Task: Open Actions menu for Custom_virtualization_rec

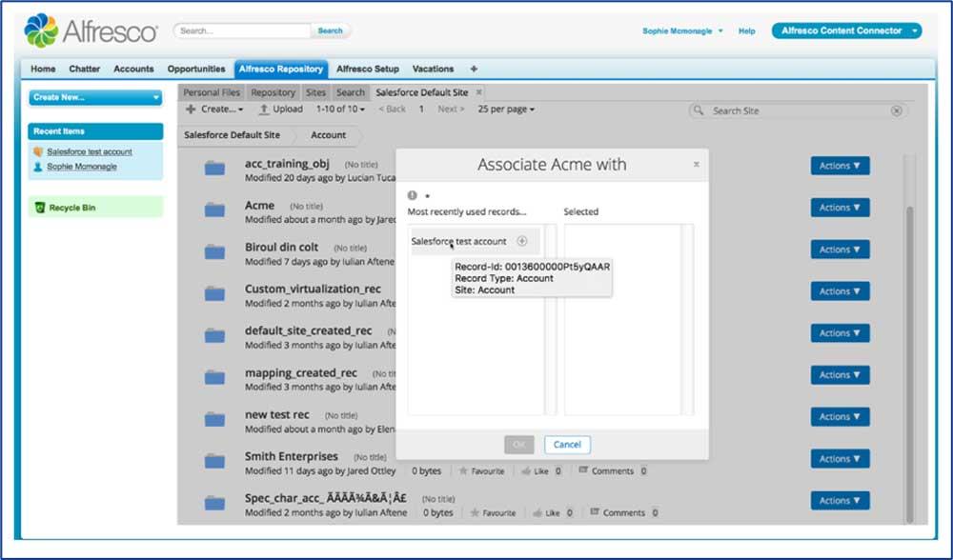Action: (x=840, y=291)
